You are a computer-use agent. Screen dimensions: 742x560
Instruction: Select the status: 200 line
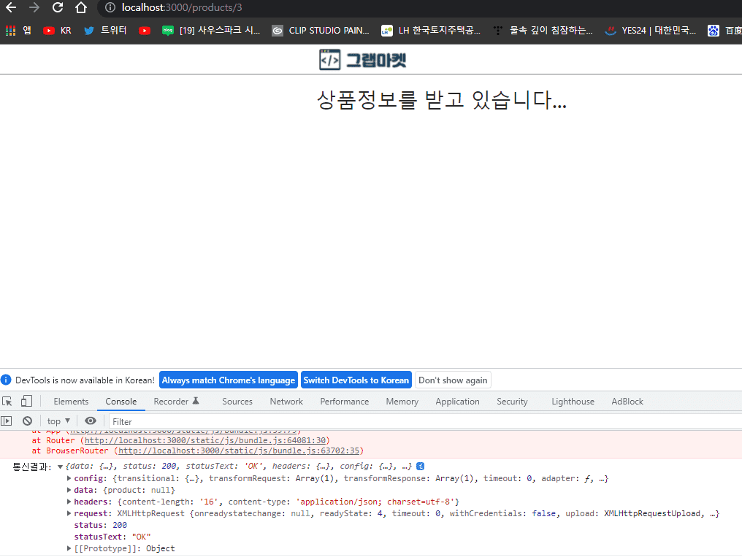coord(100,525)
